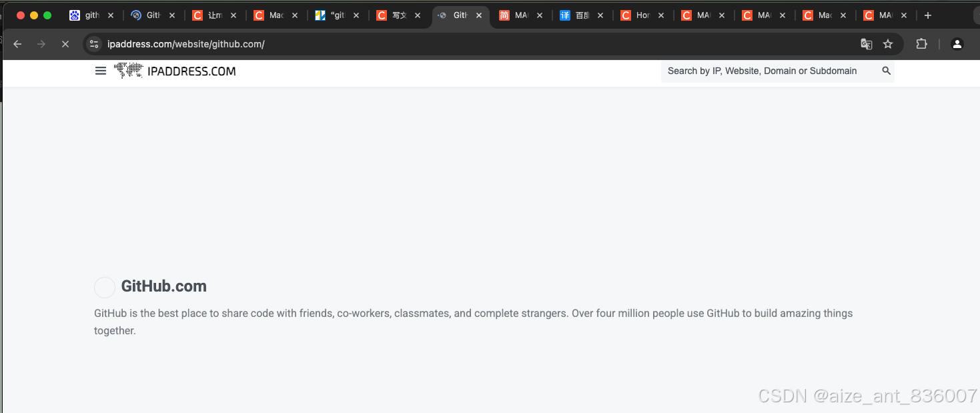
Task: Click the IPADDRESS.COM site name text
Action: [191, 71]
